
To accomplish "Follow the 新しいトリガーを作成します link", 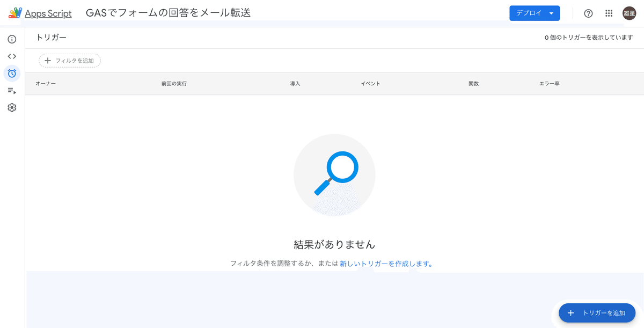I will (386, 264).
